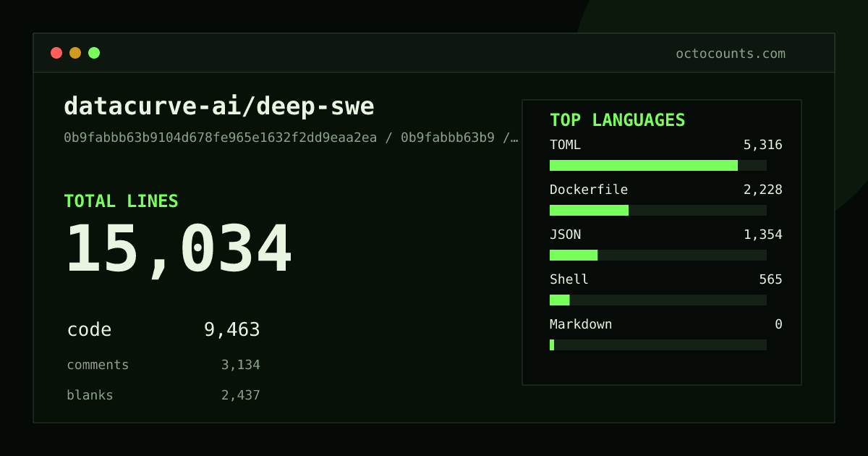Screen dimensions: 868x456
Task: Select the TOML language label
Action: tap(565, 145)
